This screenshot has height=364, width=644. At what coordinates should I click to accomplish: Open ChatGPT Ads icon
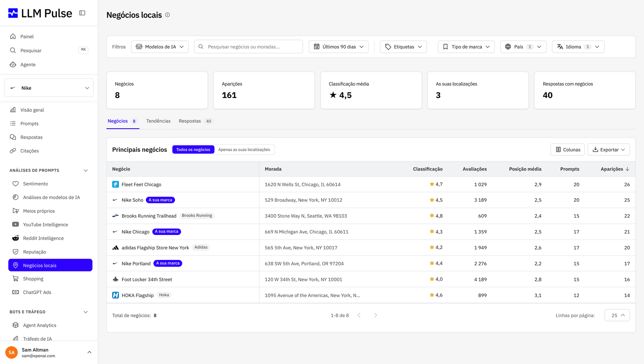click(x=16, y=292)
